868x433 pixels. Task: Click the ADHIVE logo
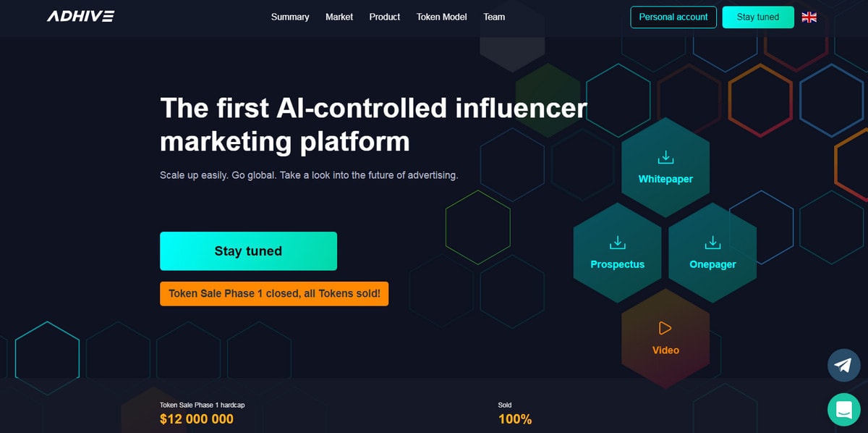pos(80,17)
